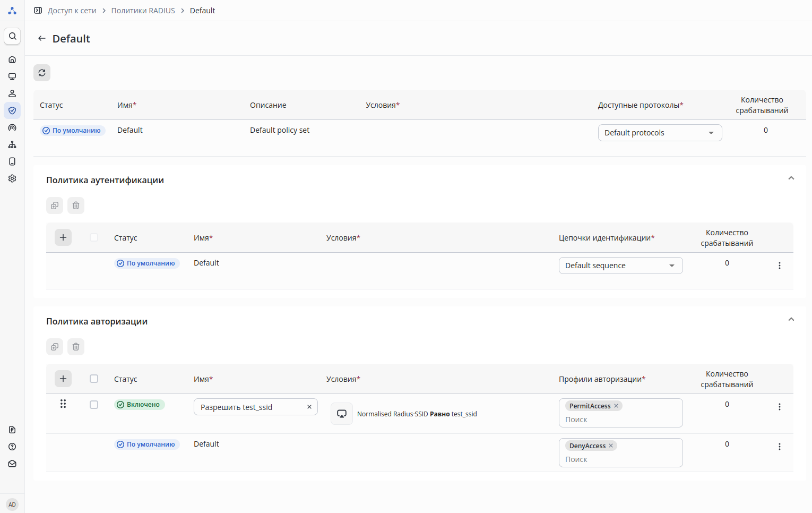This screenshot has height=513, width=812.
Task: Click the refresh policy button
Action: tap(42, 73)
